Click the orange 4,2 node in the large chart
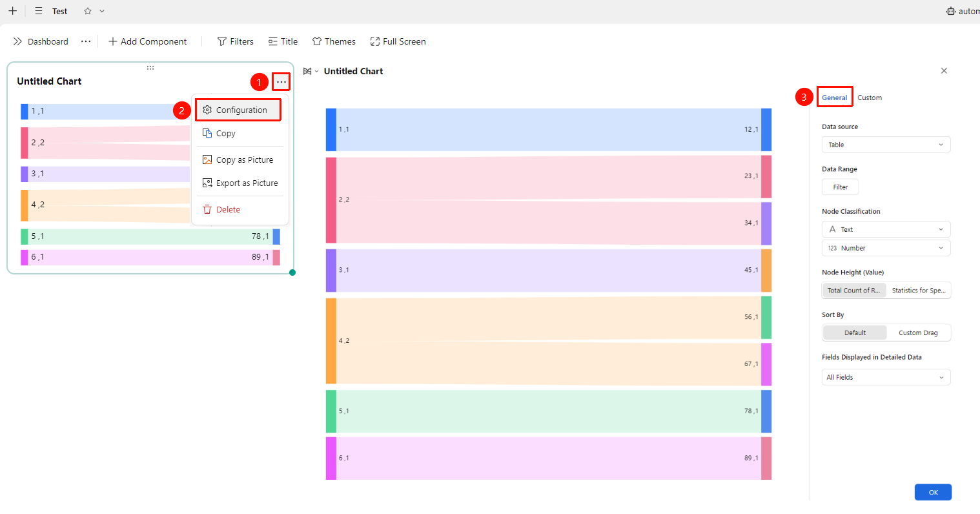Viewport: 980px width, 514px height. (331, 341)
